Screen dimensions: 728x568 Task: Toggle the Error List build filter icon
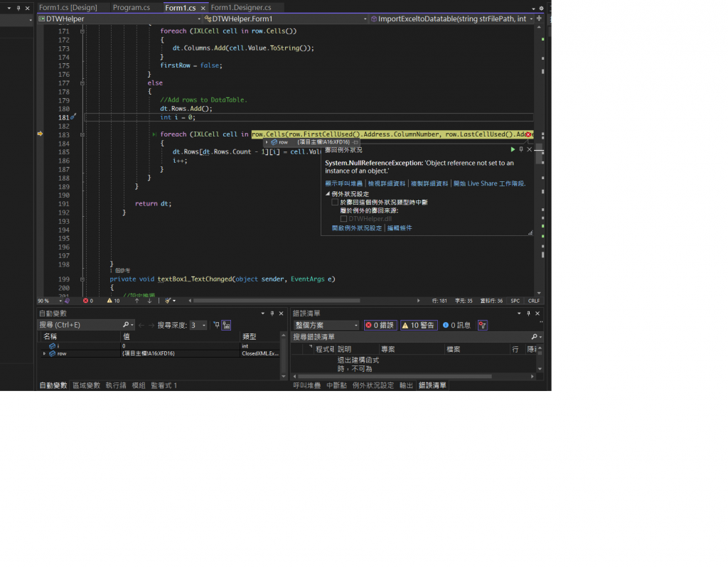point(483,325)
